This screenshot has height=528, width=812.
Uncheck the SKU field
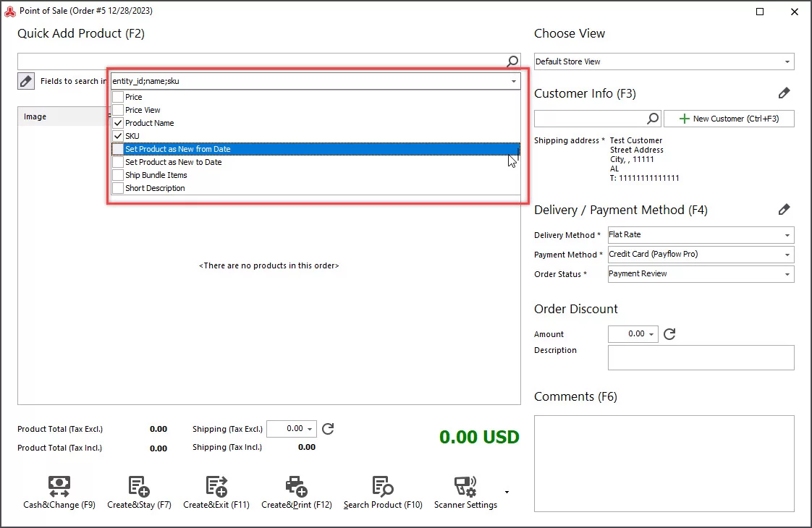118,136
